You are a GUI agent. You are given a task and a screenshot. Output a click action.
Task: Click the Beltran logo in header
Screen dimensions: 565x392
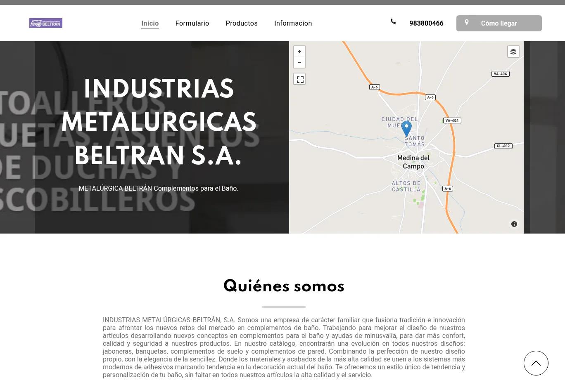pos(46,23)
